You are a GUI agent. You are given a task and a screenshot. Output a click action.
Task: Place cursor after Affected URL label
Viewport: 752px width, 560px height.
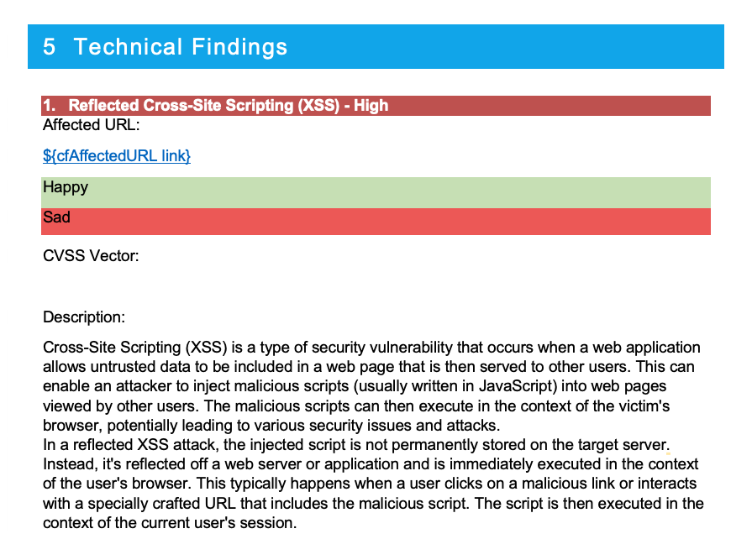[x=140, y=125]
